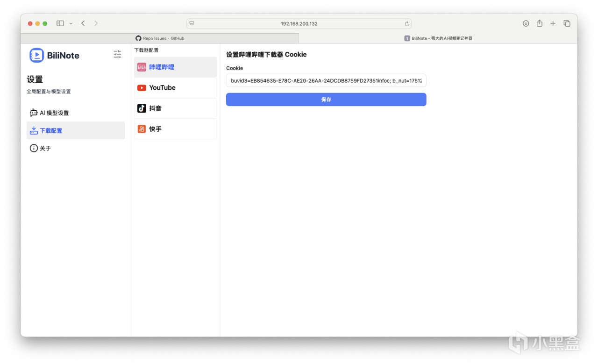Click the 下载配置 download icon
The height and width of the screenshot is (364, 598).
point(34,130)
